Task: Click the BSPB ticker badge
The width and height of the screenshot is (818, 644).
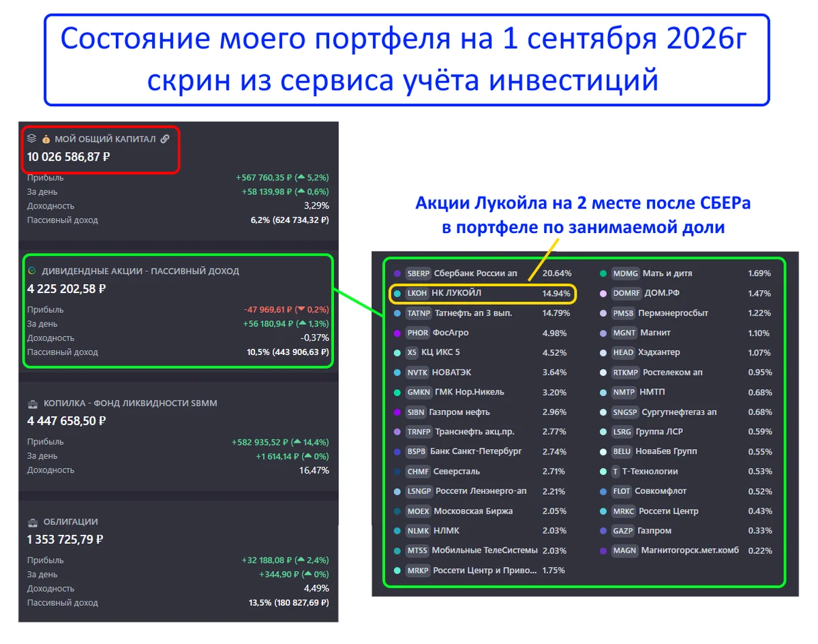Action: pyautogui.click(x=416, y=451)
